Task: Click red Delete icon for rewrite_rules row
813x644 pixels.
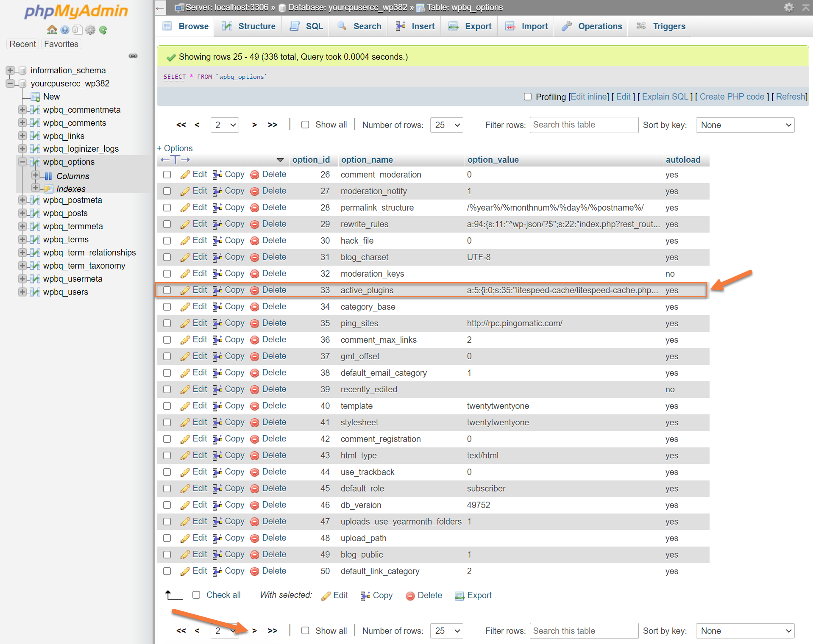Action: [255, 224]
